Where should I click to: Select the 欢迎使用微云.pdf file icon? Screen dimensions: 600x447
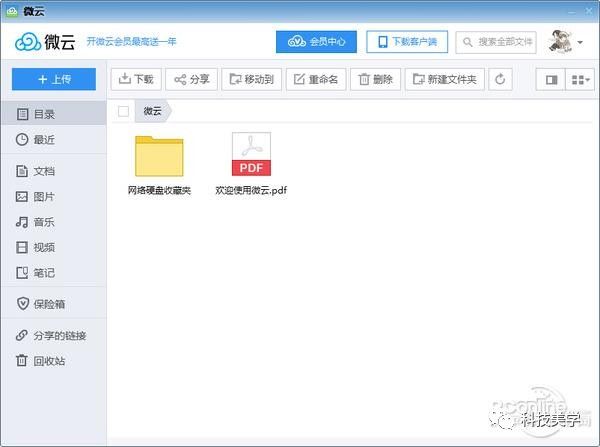[x=251, y=154]
